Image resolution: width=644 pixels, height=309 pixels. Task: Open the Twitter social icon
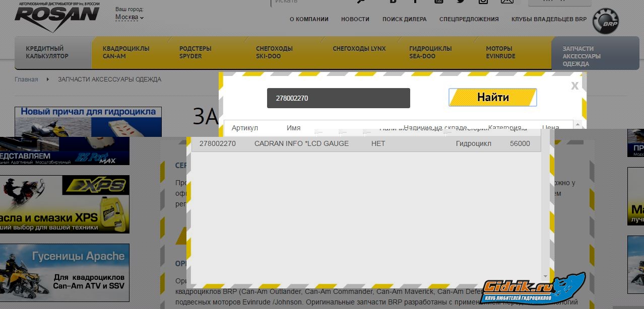click(x=461, y=2)
